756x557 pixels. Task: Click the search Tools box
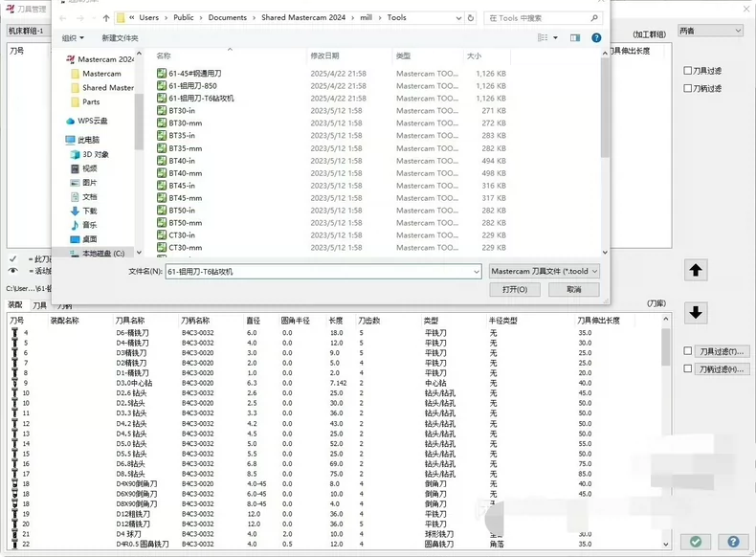pos(543,18)
